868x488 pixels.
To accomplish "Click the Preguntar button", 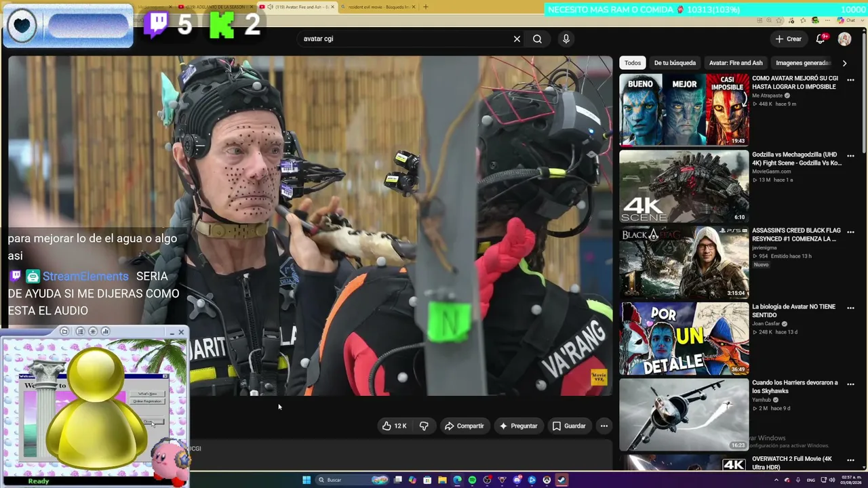I will click(x=519, y=426).
